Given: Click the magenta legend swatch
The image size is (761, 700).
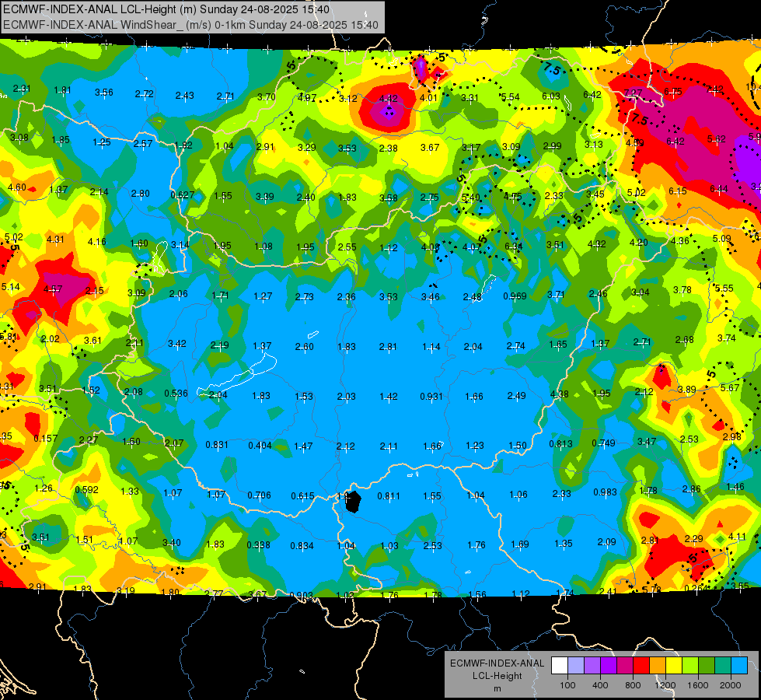Looking at the screenshot, I should click(625, 666).
